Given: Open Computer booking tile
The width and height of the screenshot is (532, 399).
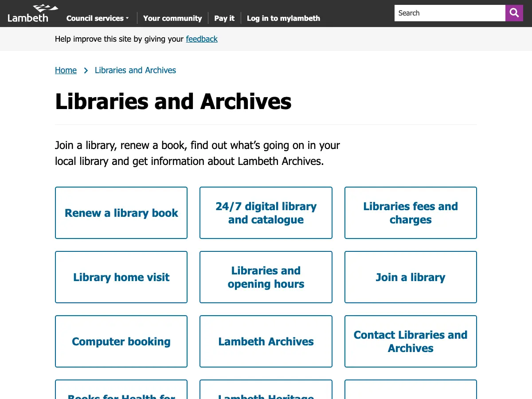Looking at the screenshot, I should click(121, 341).
